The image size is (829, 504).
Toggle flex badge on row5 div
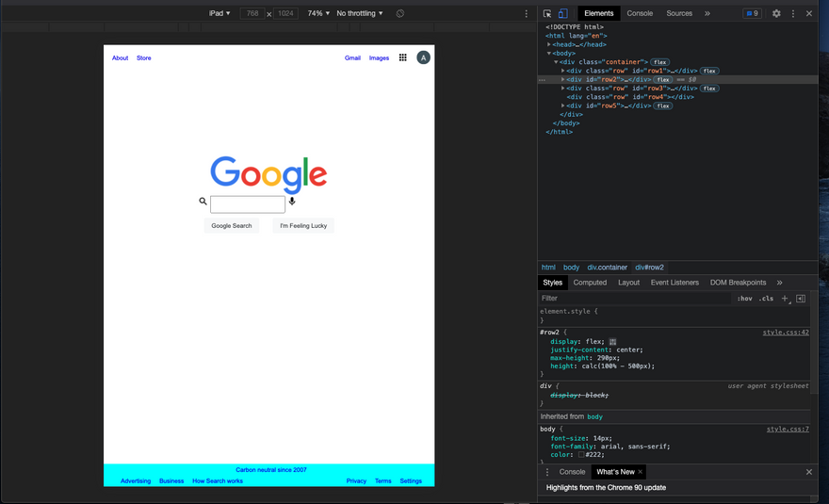tap(663, 106)
